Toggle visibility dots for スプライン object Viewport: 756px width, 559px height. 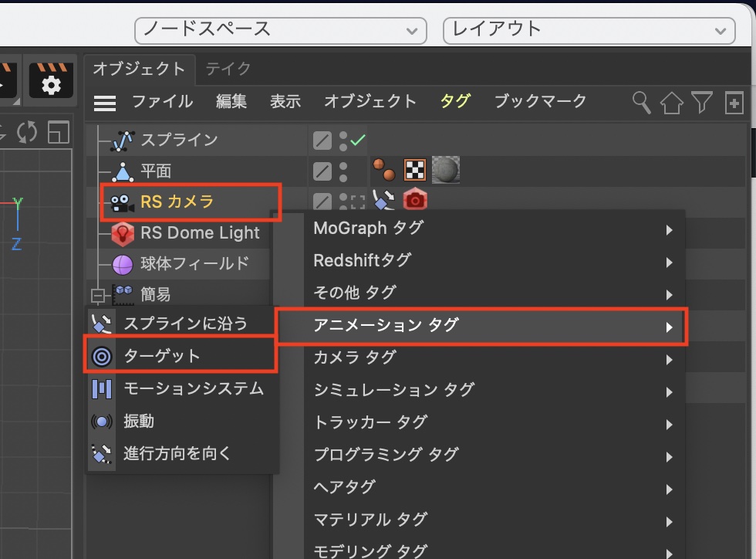click(x=343, y=141)
